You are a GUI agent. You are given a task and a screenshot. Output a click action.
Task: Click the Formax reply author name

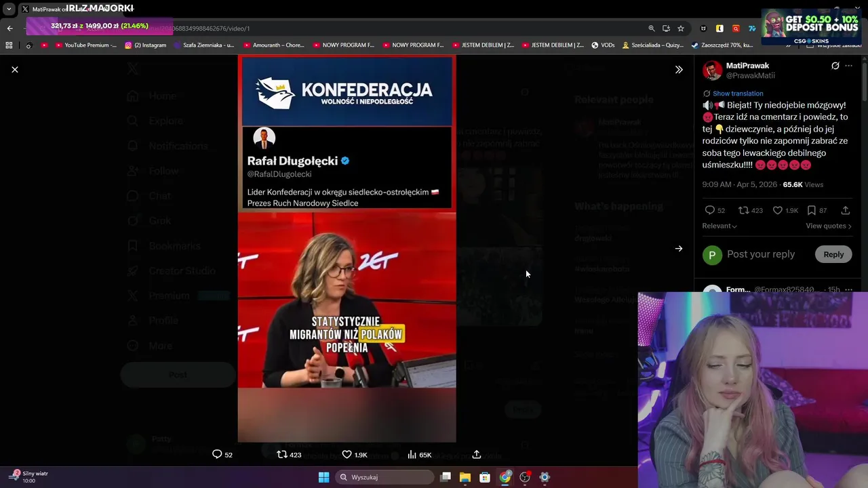[738, 289]
